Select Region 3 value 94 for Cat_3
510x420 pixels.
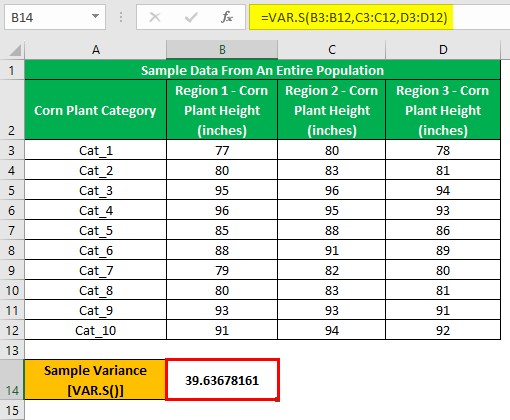pyautogui.click(x=443, y=190)
